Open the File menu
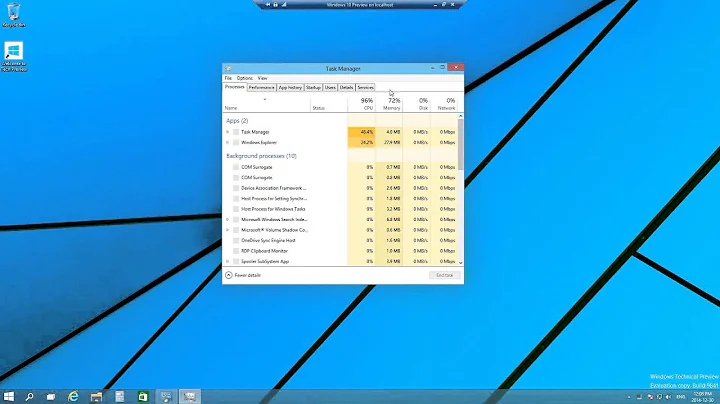The width and height of the screenshot is (720, 404). coord(228,78)
